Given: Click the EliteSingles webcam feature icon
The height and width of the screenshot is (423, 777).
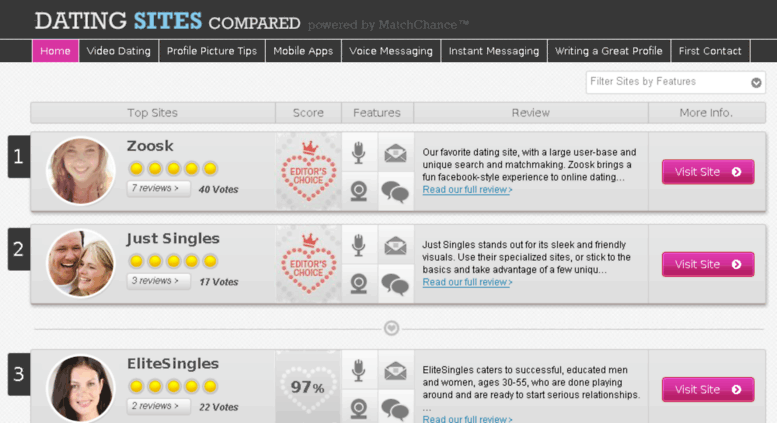Looking at the screenshot, I should point(359,409).
